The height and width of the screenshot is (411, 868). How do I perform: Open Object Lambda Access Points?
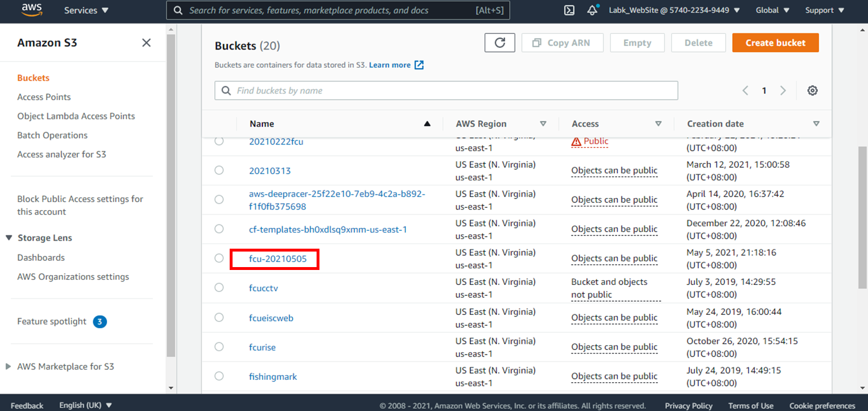(76, 116)
